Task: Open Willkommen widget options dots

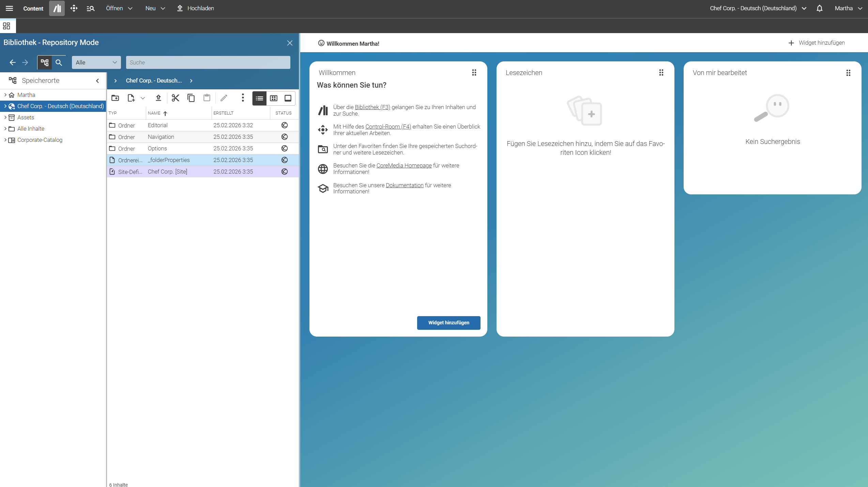Action: [474, 73]
